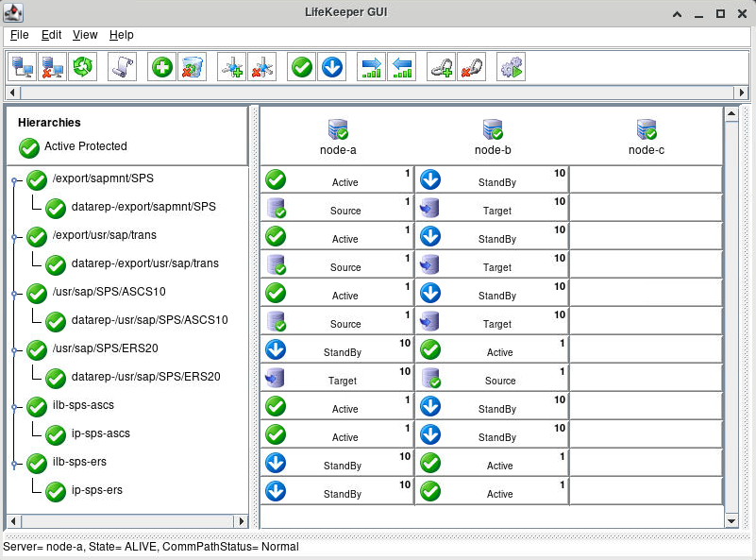The width and height of the screenshot is (756, 560).
Task: Click node-a Source icon for datarep-/export/sapmnt/SPS
Action: point(277,208)
